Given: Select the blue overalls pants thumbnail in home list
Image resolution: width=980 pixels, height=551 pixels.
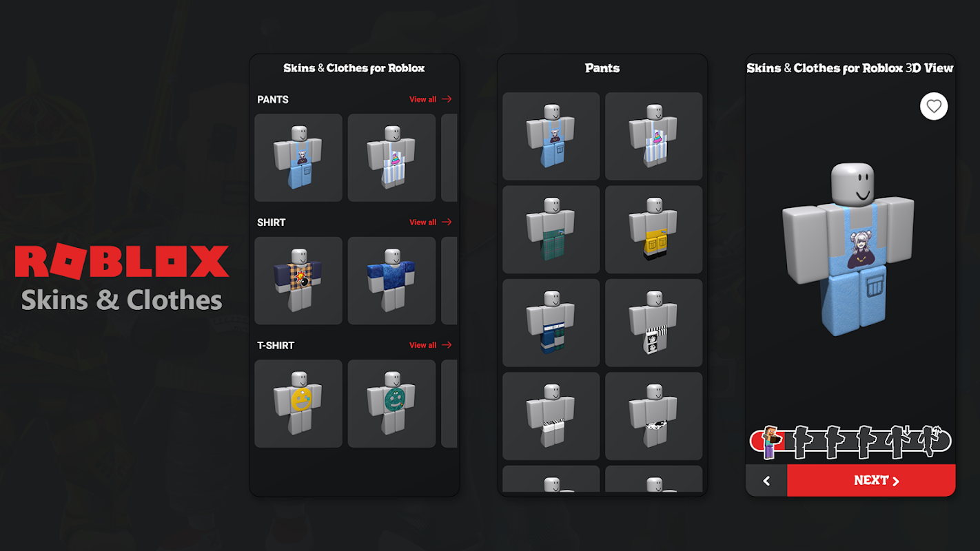Looking at the screenshot, I should click(298, 158).
